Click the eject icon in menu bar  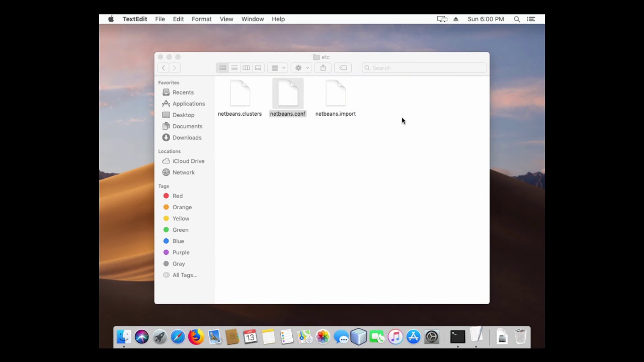456,19
